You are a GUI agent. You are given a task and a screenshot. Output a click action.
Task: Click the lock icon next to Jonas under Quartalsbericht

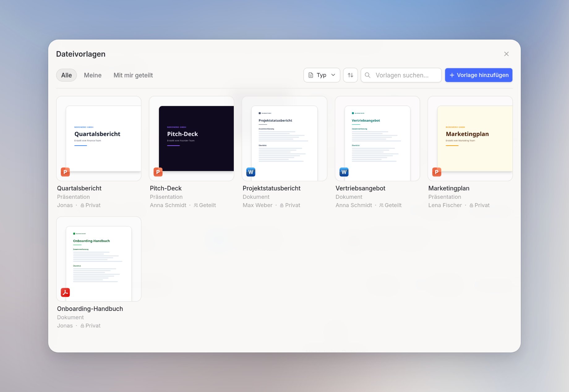pos(82,205)
